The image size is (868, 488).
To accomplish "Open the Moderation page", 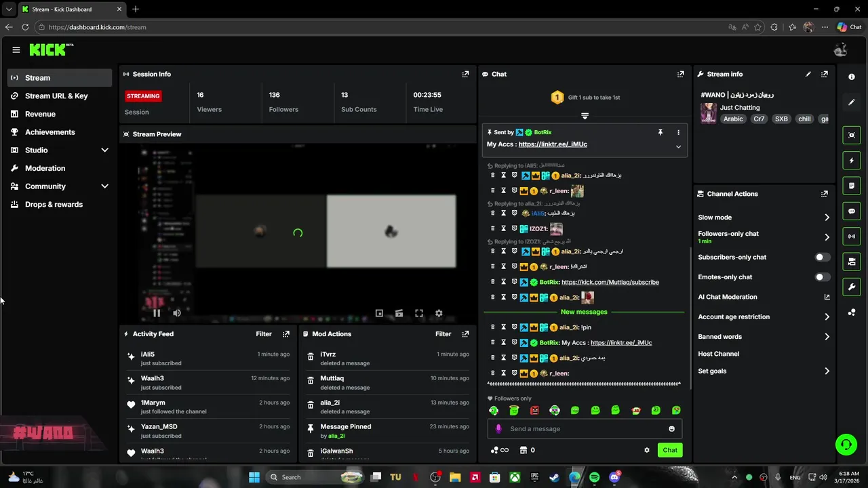I will coord(60,168).
